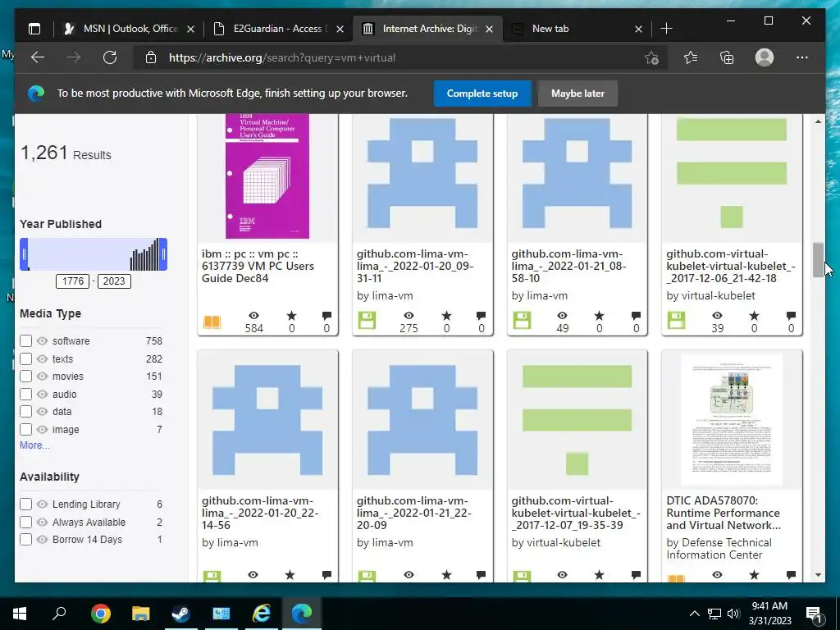Click left handle of year slider
The height and width of the screenshot is (630, 840).
(x=24, y=254)
